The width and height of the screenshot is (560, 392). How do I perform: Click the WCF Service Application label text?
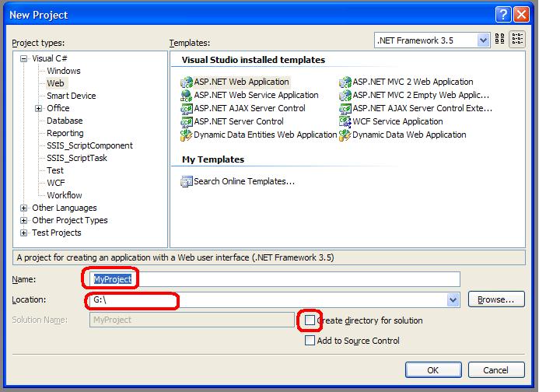coord(397,122)
